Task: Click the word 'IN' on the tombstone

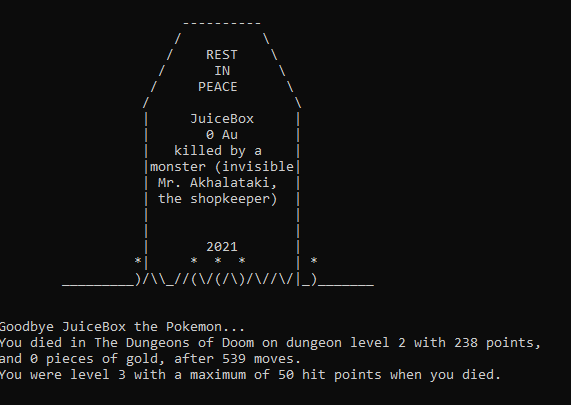Action: coord(222,71)
